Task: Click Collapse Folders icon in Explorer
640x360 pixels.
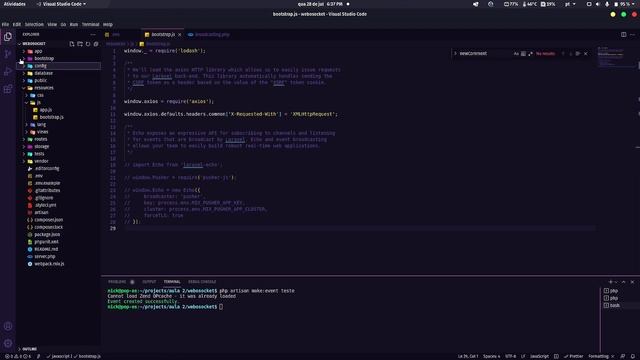Action: [96, 44]
